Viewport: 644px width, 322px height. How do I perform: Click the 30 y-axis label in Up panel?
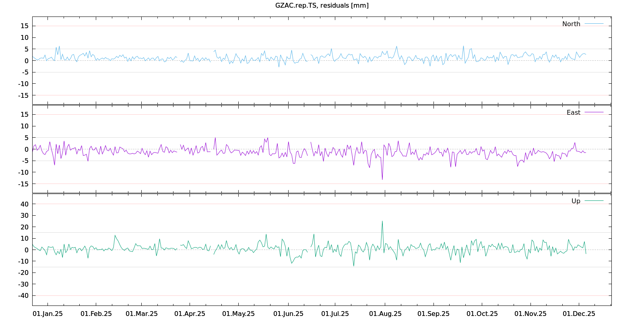[x=25, y=215]
